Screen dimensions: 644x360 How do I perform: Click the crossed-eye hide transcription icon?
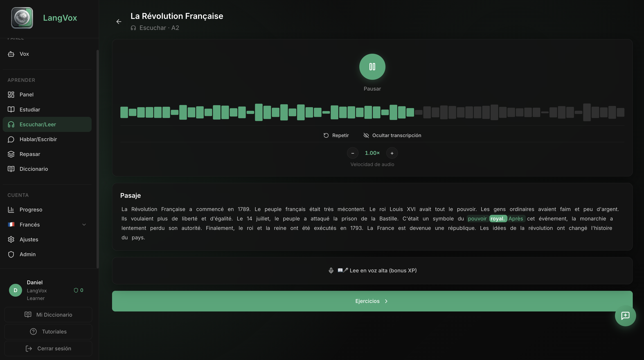point(366,135)
